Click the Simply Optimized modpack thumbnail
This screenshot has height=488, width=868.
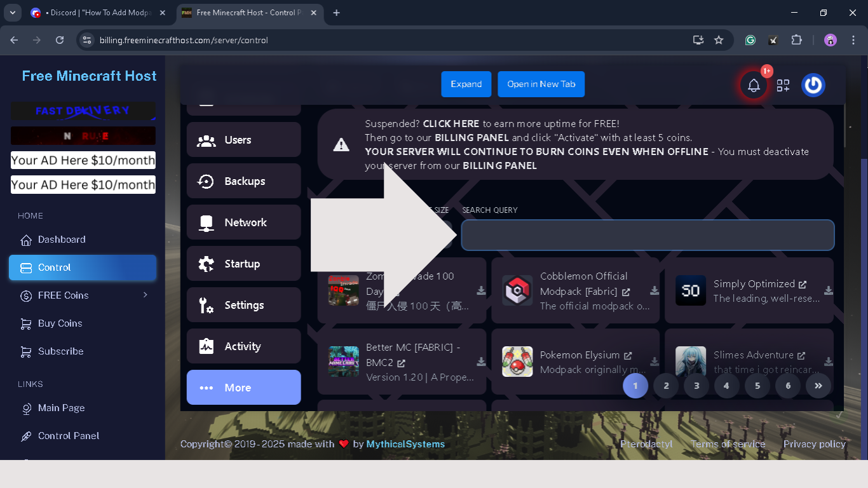691,290
